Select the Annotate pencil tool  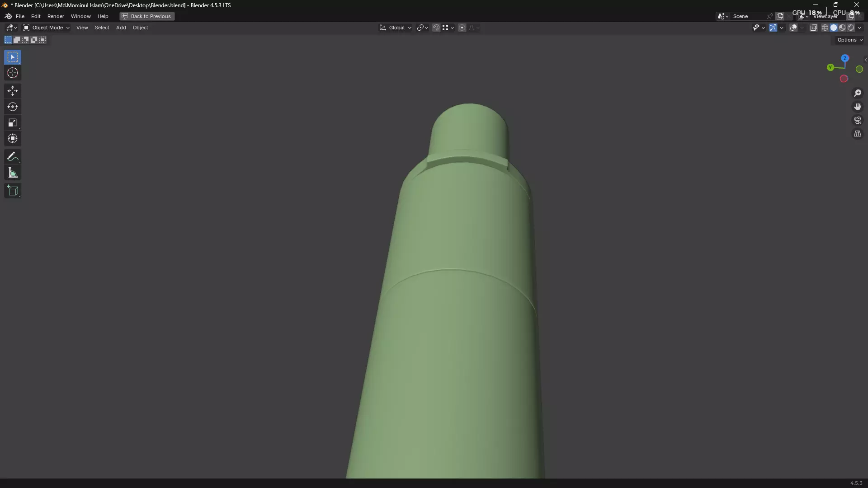(13, 157)
